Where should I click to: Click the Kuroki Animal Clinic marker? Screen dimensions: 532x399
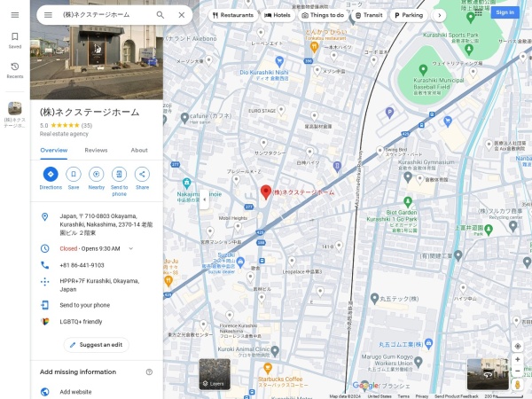click(275, 350)
